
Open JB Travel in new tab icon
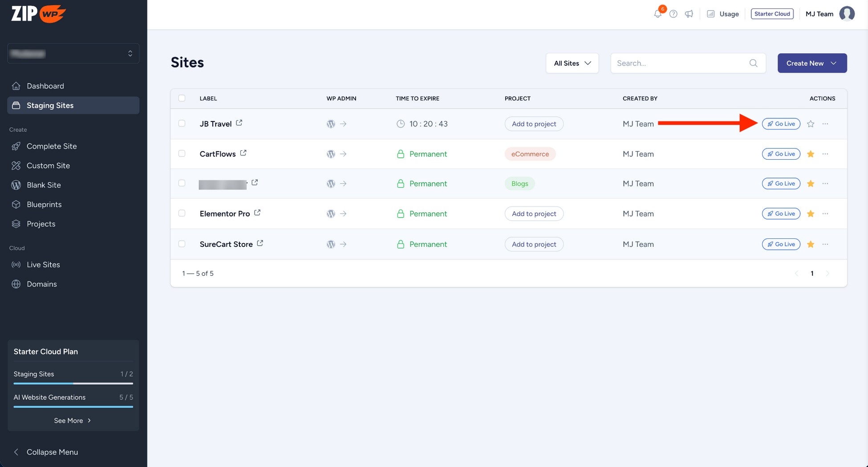pyautogui.click(x=239, y=123)
